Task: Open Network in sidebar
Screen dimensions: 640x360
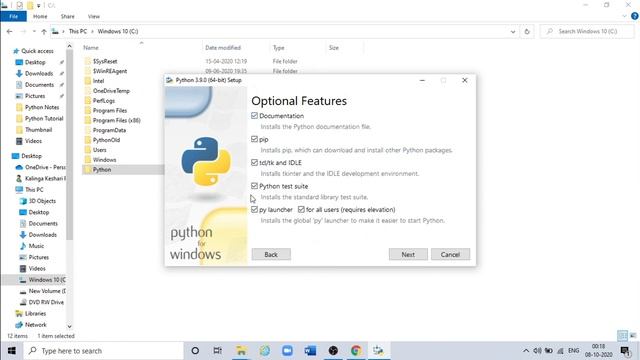Action: tap(36, 325)
